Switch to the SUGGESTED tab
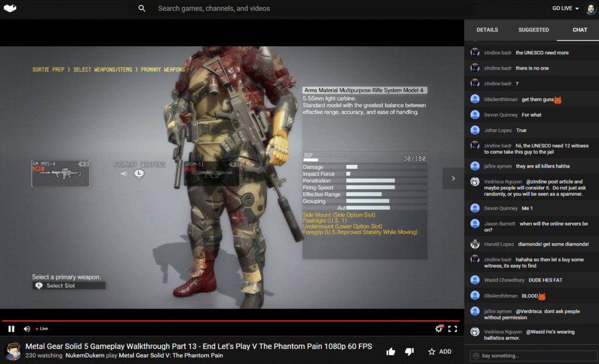 click(533, 30)
